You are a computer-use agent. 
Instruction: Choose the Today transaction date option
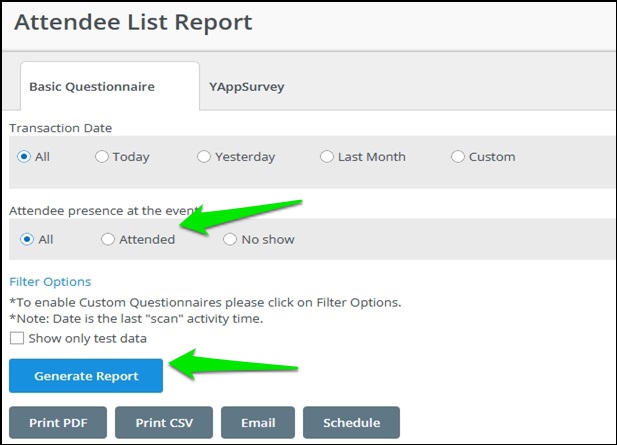click(102, 157)
